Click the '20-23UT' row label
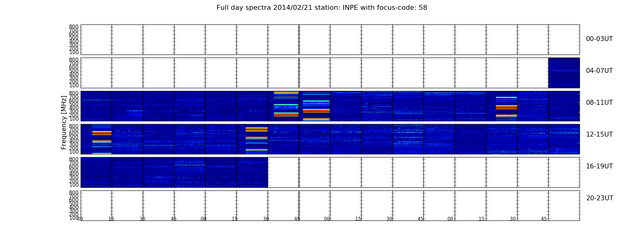This screenshot has height=245, width=644. (600, 198)
